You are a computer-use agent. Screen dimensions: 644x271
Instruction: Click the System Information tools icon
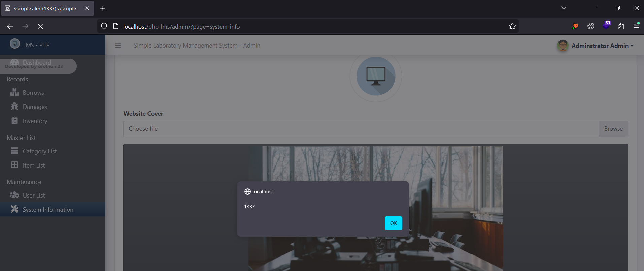(x=14, y=209)
